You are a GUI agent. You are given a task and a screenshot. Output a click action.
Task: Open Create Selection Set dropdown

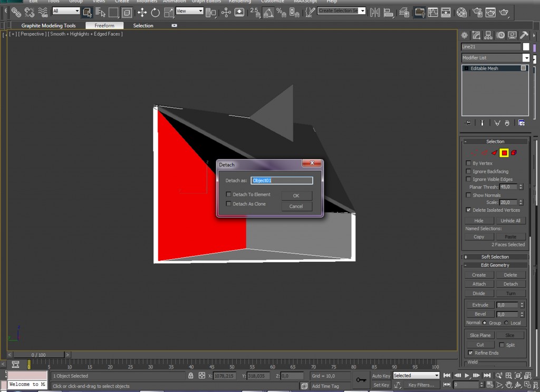tap(362, 11)
